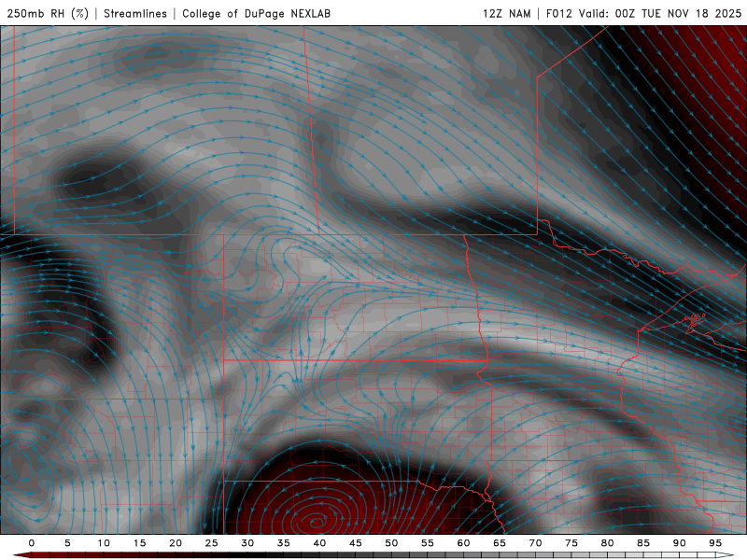
Task: Click the '70' tick label on color scale
Action: 535,543
